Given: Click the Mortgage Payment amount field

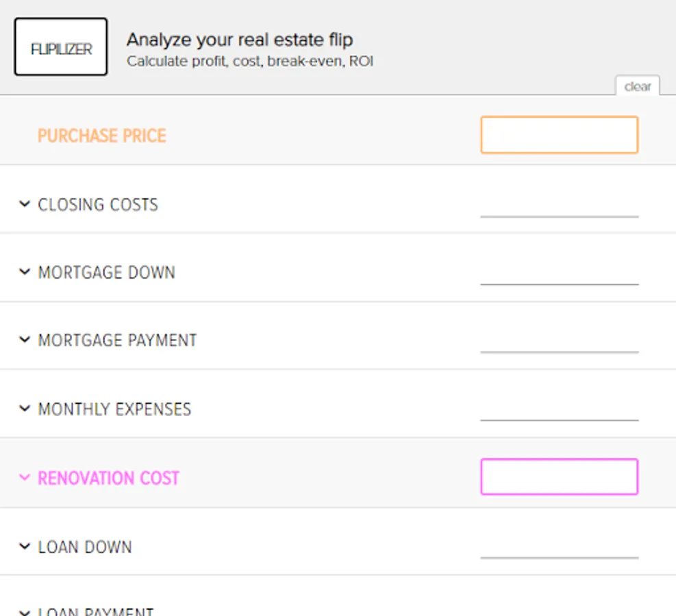Looking at the screenshot, I should click(x=559, y=339).
